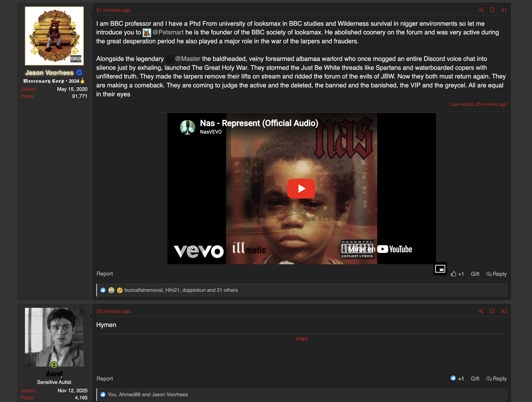Click the picture-in-picture icon below video
The image size is (532, 402).
pos(440,269)
